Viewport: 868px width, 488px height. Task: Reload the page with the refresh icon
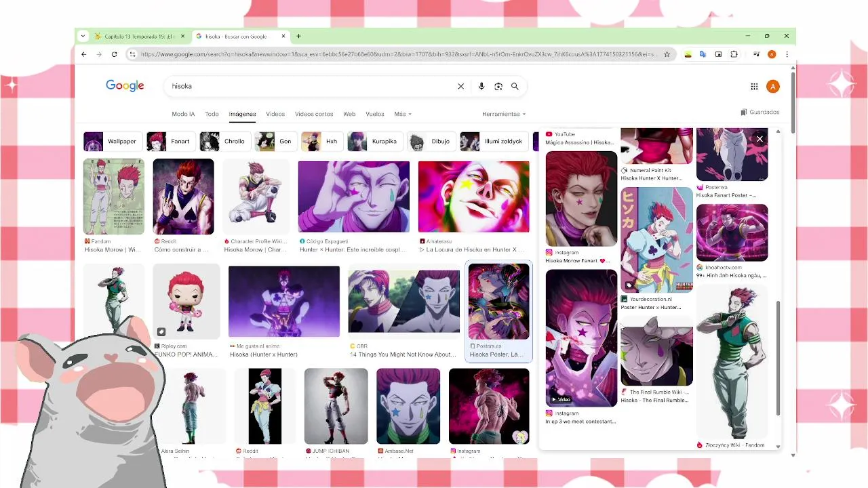coord(114,54)
